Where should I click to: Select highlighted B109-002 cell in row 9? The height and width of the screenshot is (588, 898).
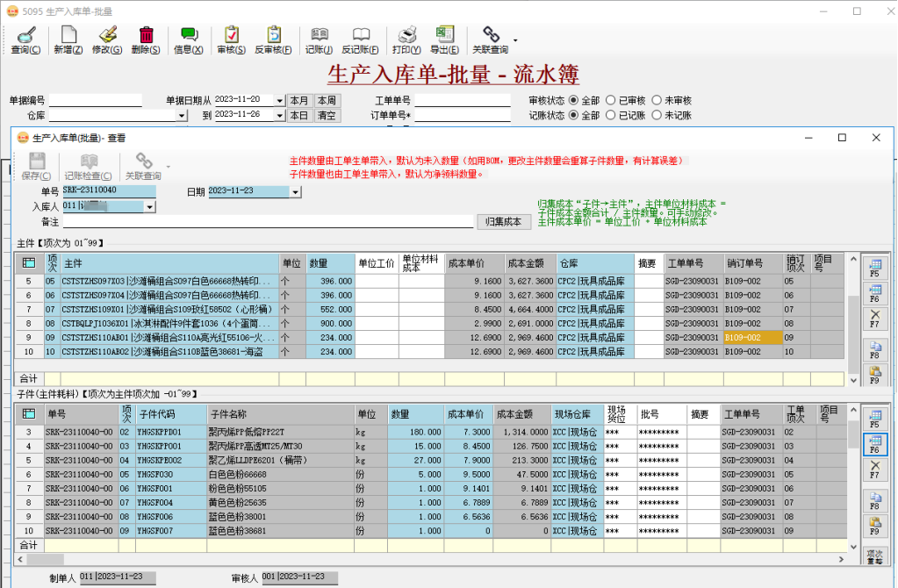click(x=752, y=338)
